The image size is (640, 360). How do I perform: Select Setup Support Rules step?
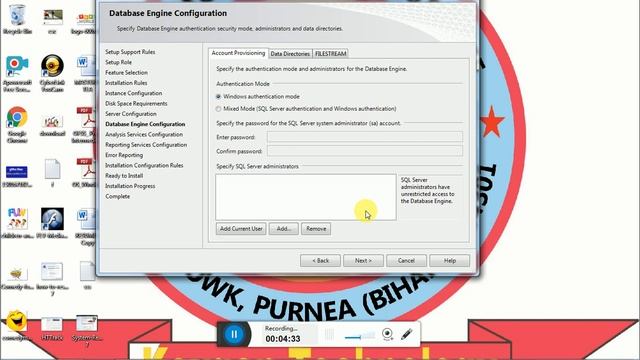coord(130,52)
